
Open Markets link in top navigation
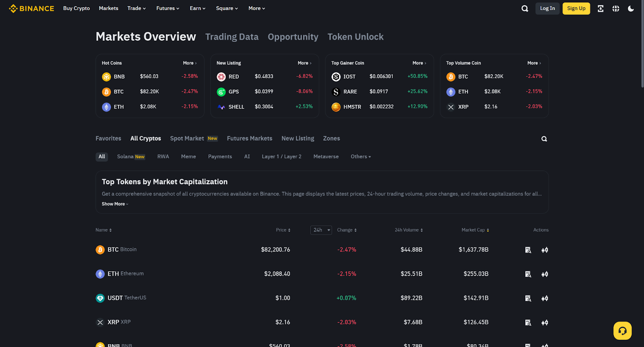click(x=109, y=8)
